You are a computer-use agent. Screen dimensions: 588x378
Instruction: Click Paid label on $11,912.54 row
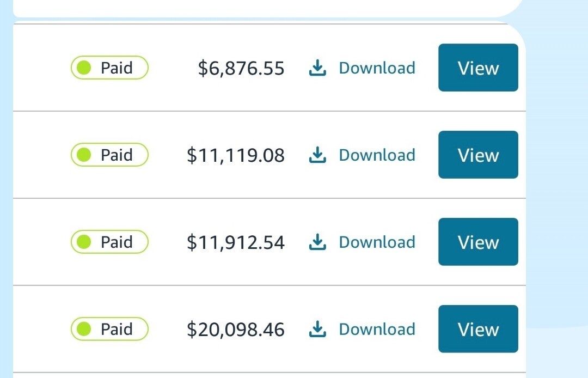(x=117, y=242)
